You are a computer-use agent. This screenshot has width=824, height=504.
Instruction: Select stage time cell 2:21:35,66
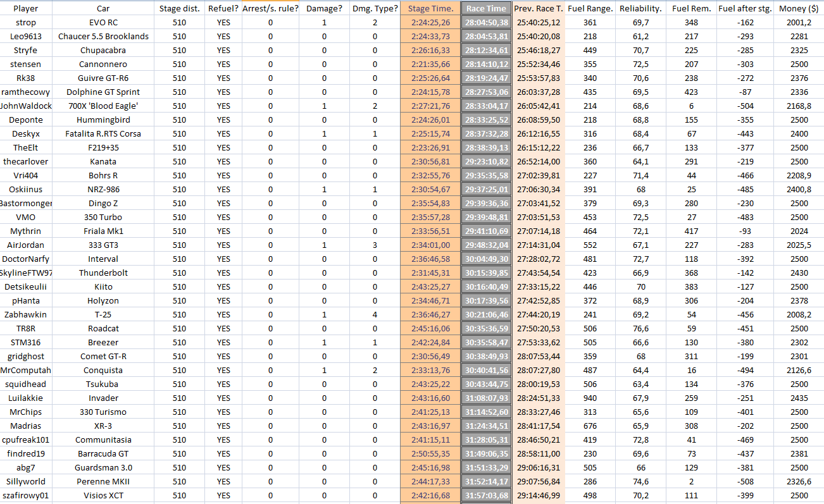pyautogui.click(x=431, y=64)
